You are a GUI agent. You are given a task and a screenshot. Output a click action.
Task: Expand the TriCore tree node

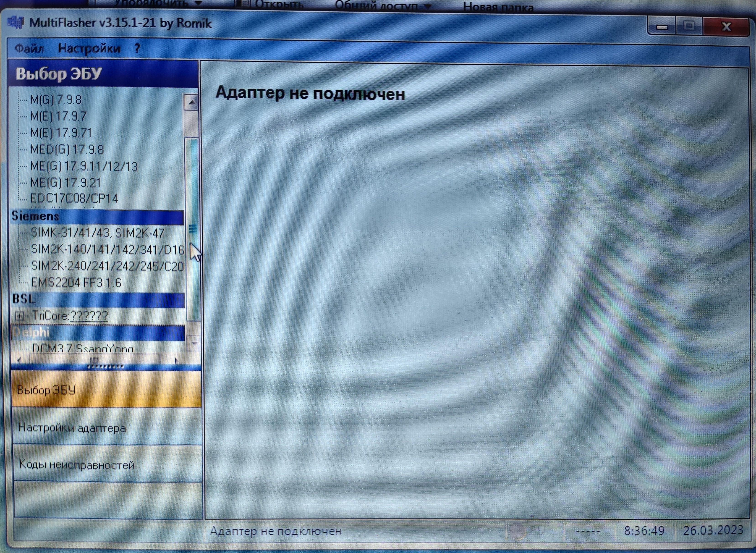pos(20,316)
